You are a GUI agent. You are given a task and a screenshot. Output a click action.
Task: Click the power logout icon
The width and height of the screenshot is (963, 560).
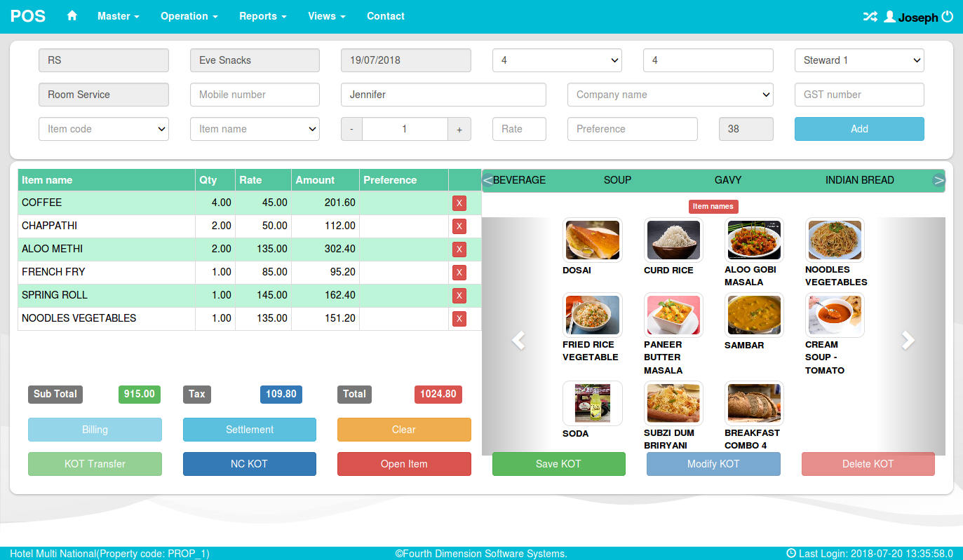click(x=948, y=16)
